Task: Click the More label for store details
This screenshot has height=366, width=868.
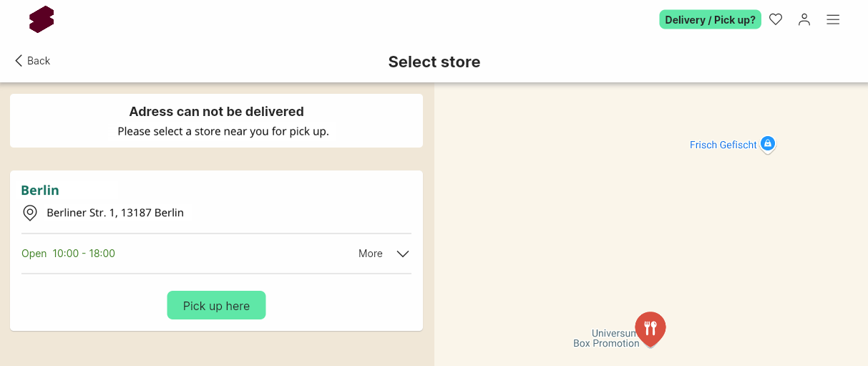Action: [x=371, y=254]
